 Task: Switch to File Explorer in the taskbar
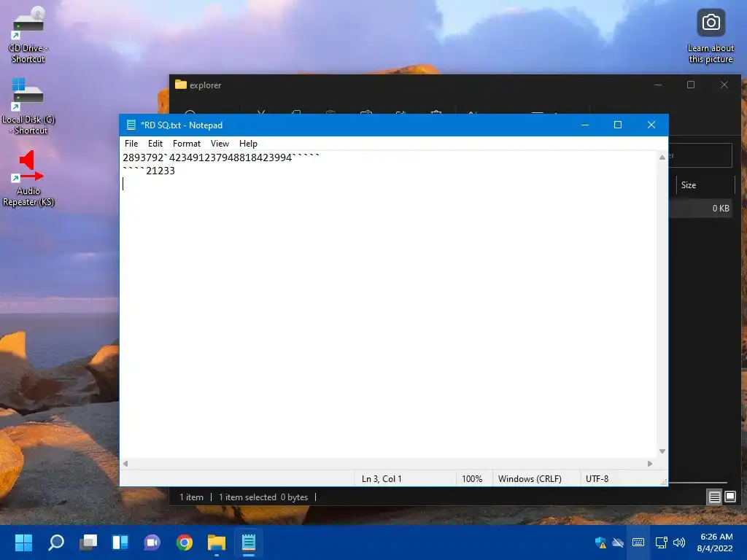tap(217, 542)
